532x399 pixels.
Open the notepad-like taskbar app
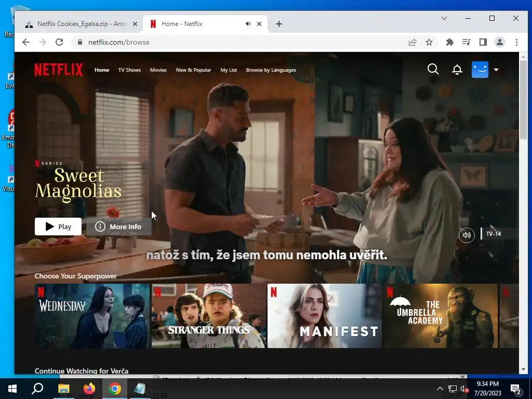coord(139,389)
